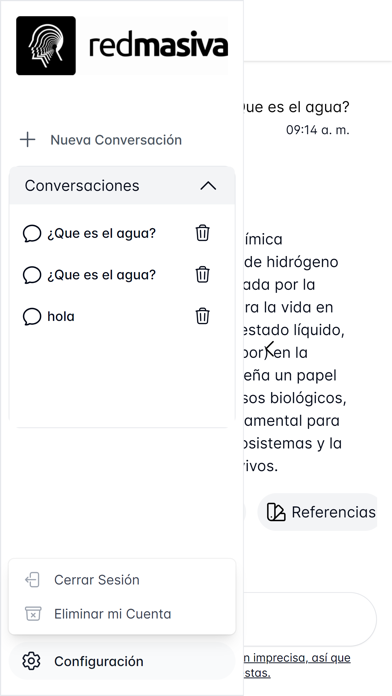Toggle the Configuración menu closed
Image resolution: width=392 pixels, height=696 pixels.
tap(122, 661)
